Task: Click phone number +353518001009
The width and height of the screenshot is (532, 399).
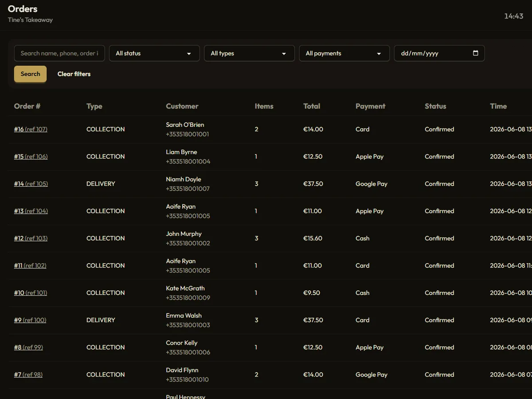Action: [x=188, y=298]
